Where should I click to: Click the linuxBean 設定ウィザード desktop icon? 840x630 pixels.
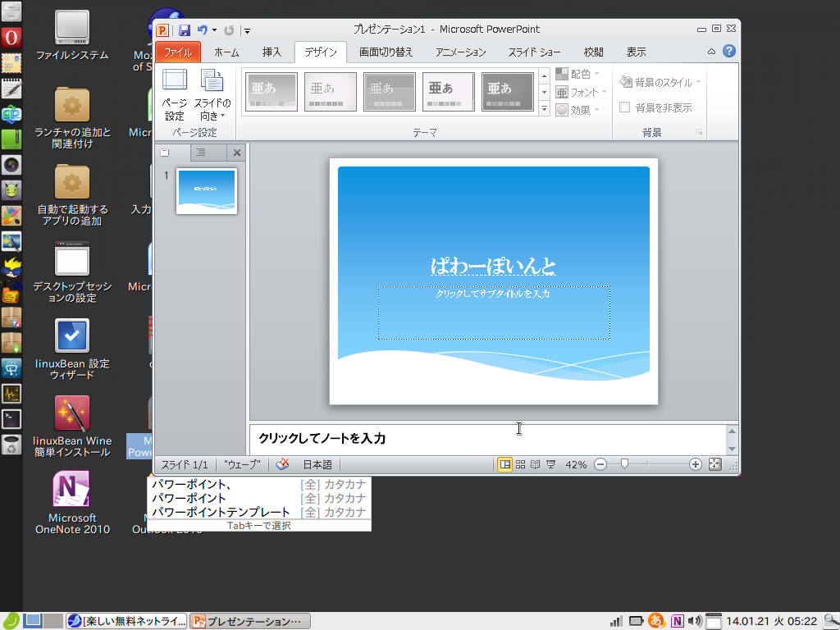72,349
